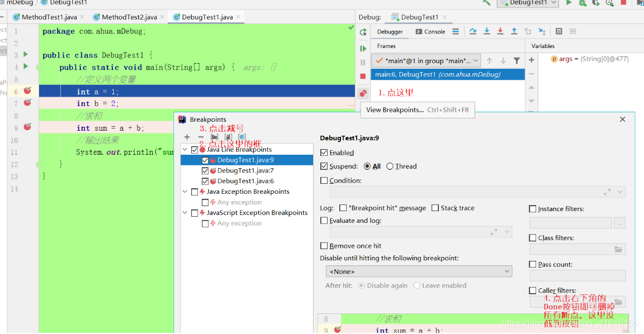Toggle Enabled checkbox
644x334 pixels.
324,152
